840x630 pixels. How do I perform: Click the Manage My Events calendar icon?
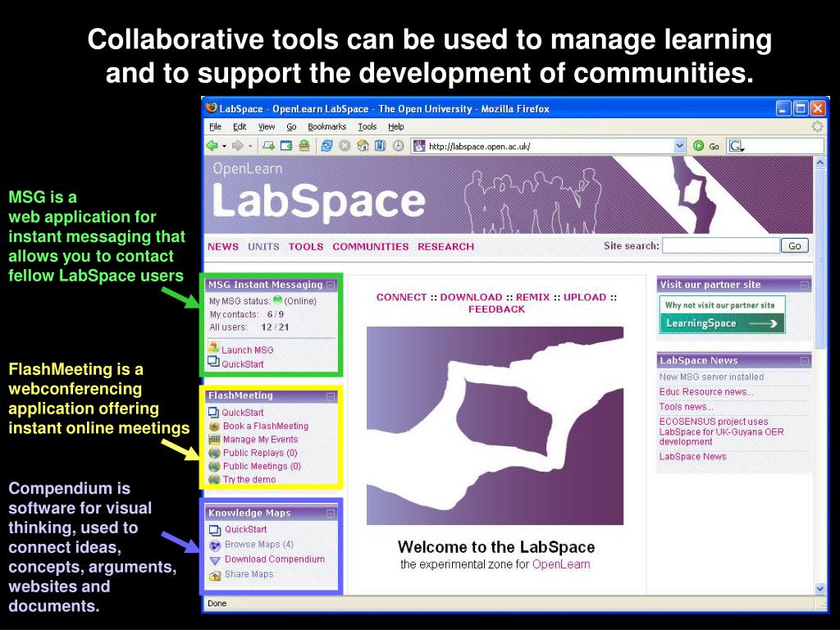click(x=214, y=440)
